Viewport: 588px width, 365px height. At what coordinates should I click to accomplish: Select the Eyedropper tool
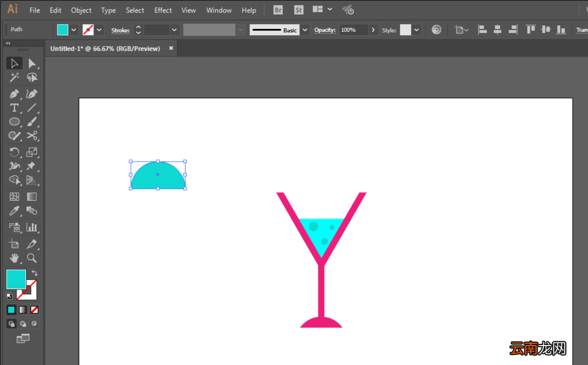[x=14, y=211]
